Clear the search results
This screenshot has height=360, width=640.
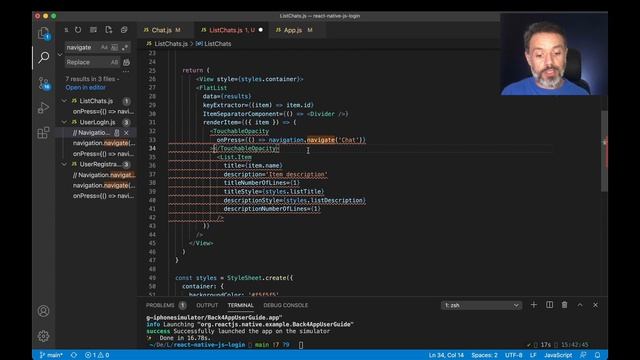[93, 30]
